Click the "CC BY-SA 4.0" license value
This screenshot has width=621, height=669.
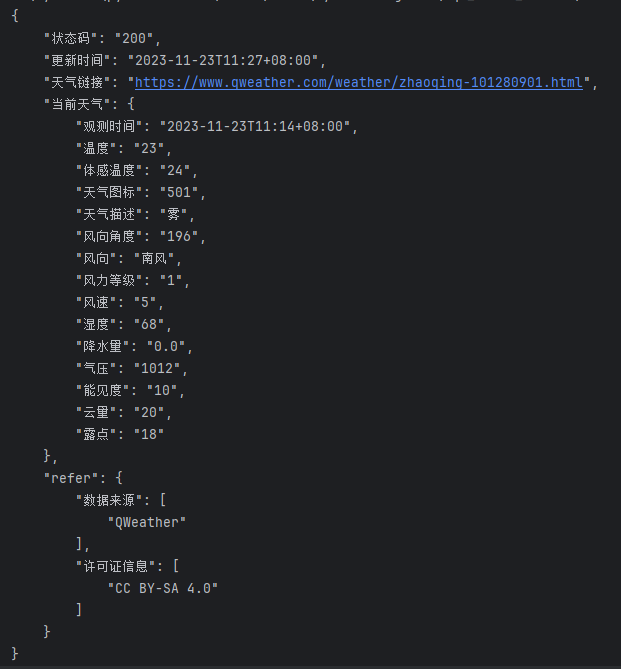click(164, 588)
